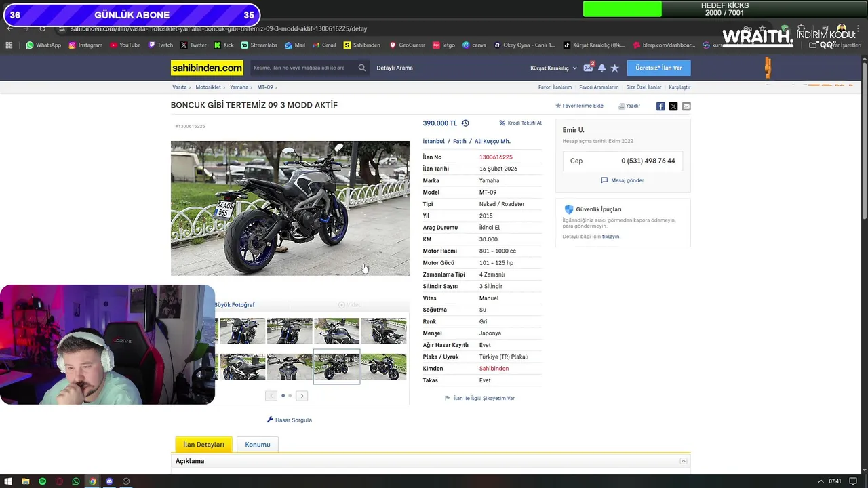This screenshot has height=488, width=868.
Task: Click the MT-09 breadcrumb link
Action: (264, 87)
